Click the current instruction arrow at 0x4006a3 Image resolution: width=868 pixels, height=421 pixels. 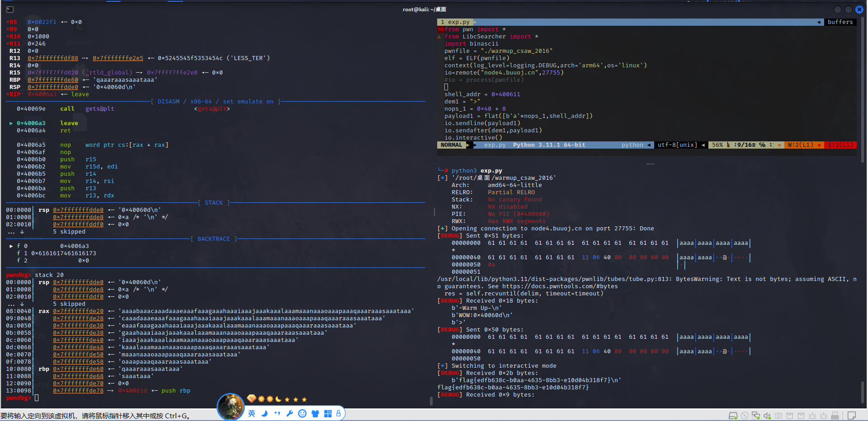tap(11, 123)
